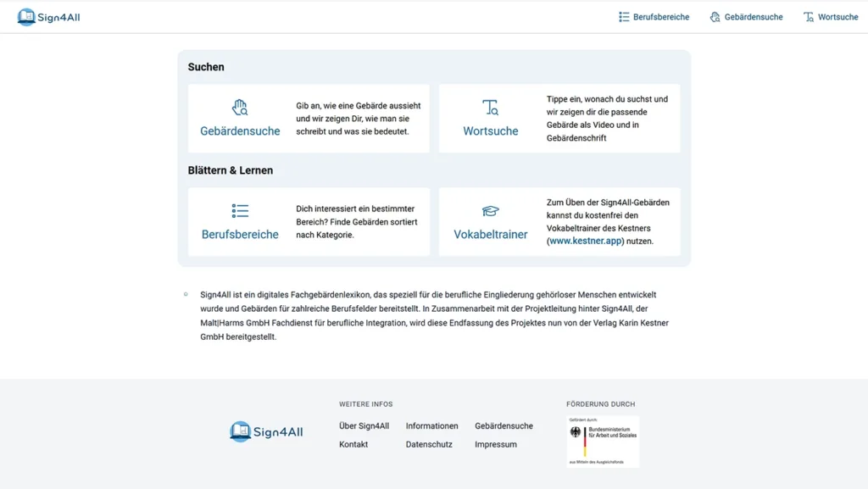Click the Gebärdensuche hand icon in the navigation
Screen dimensions: 868x489
click(x=717, y=16)
